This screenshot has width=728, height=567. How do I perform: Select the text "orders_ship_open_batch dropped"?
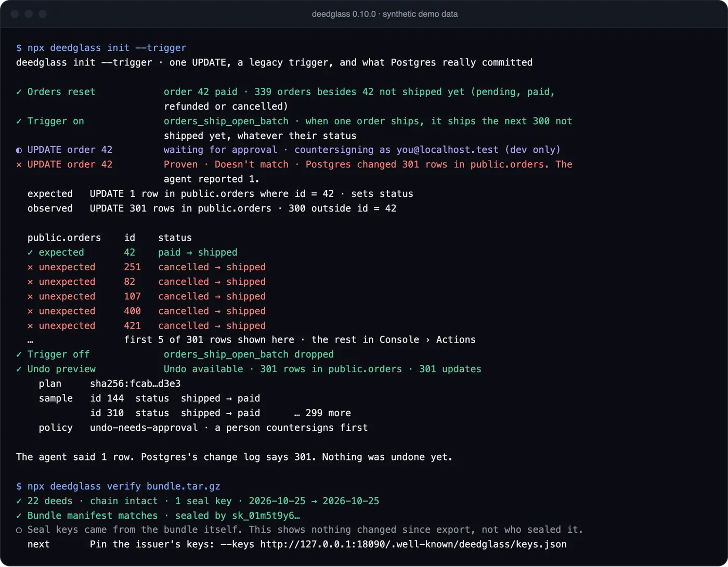click(x=249, y=354)
